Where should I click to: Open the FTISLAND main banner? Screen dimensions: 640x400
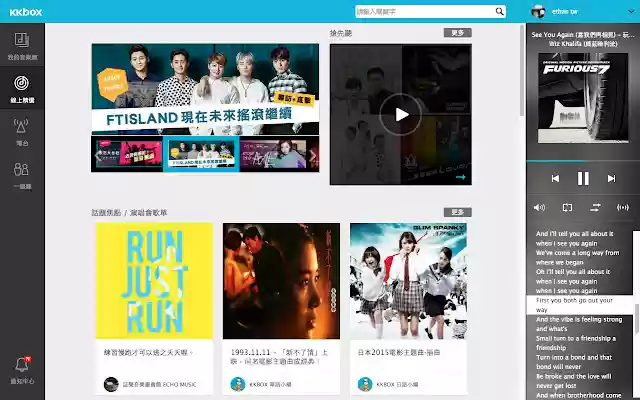205,89
